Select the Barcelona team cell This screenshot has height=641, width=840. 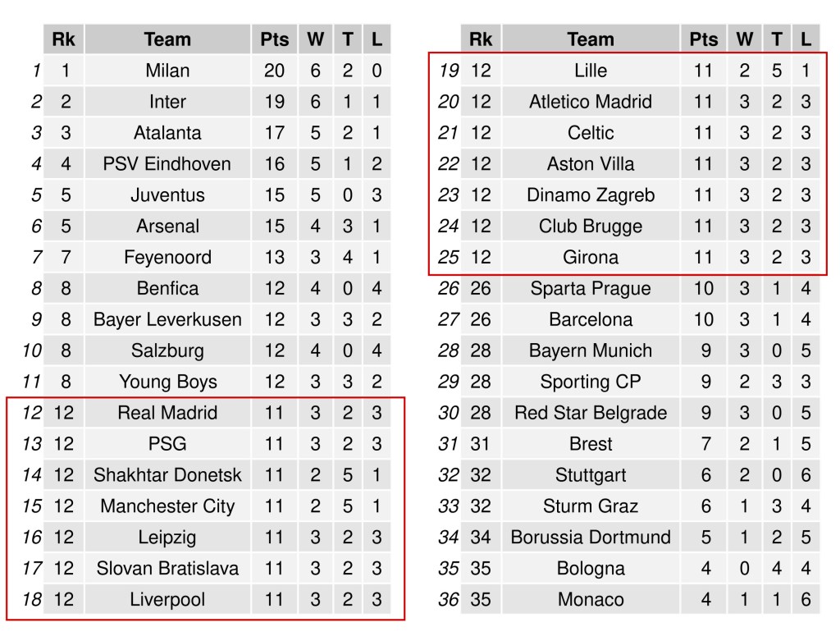(591, 319)
